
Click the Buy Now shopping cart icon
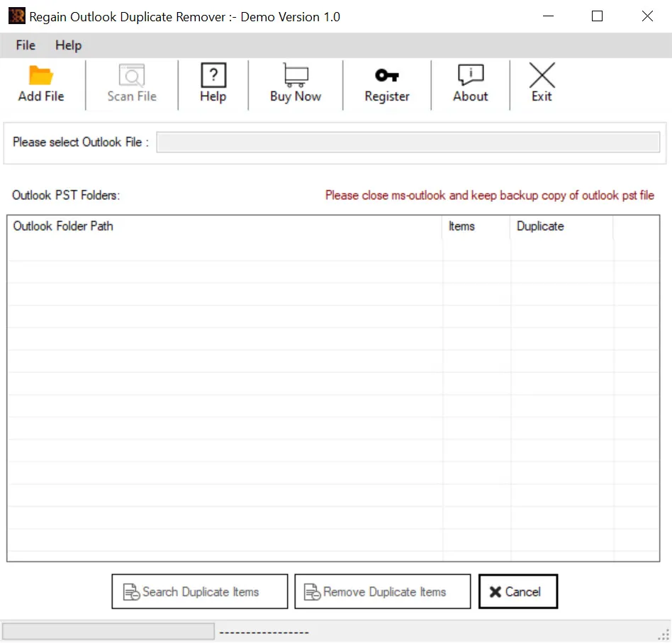pyautogui.click(x=296, y=75)
